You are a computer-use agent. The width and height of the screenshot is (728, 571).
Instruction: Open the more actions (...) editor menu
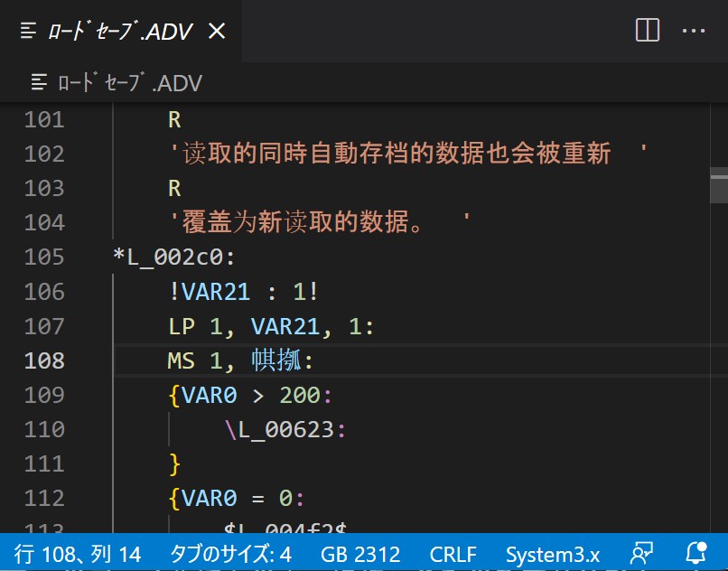pos(694,30)
